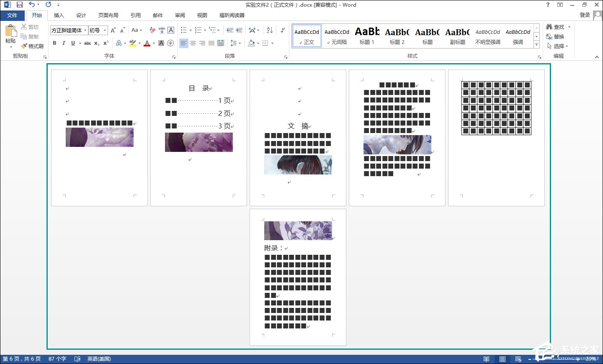Toggle Italic formatting
This screenshot has height=364, width=603.
64,43
